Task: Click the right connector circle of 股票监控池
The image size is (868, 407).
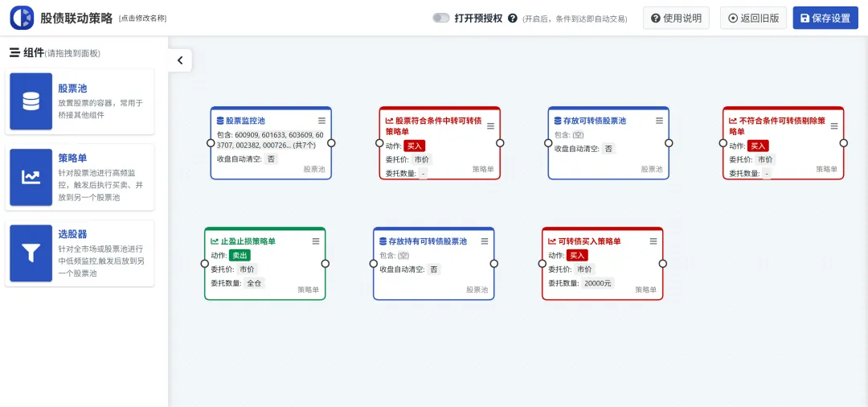Action: click(x=331, y=143)
